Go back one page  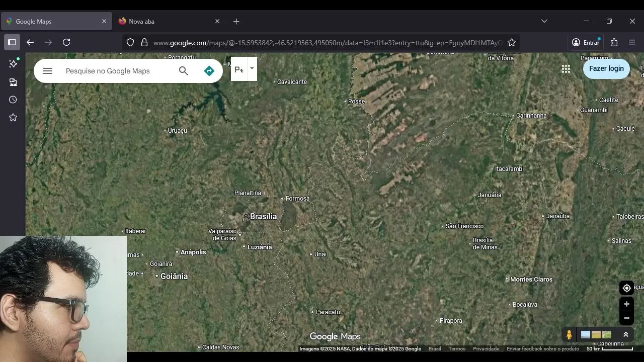30,42
